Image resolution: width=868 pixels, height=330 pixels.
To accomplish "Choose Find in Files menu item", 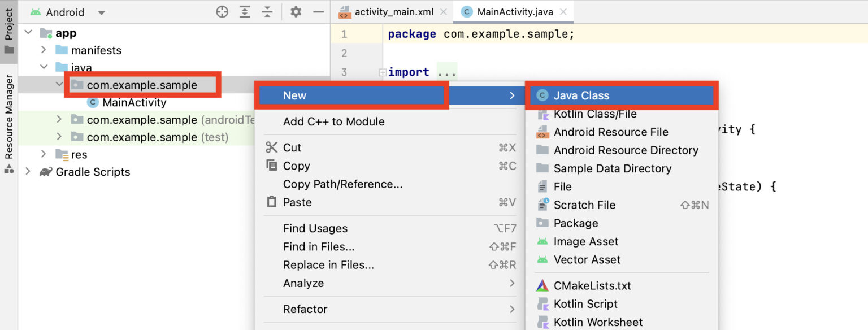I will point(318,246).
